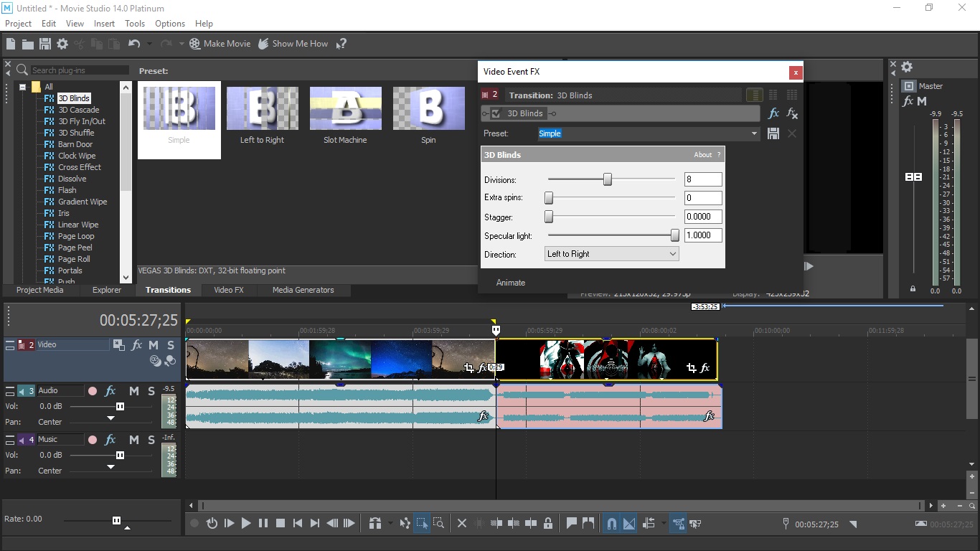This screenshot has height=551, width=980.
Task: Mute the Video track
Action: tap(154, 345)
